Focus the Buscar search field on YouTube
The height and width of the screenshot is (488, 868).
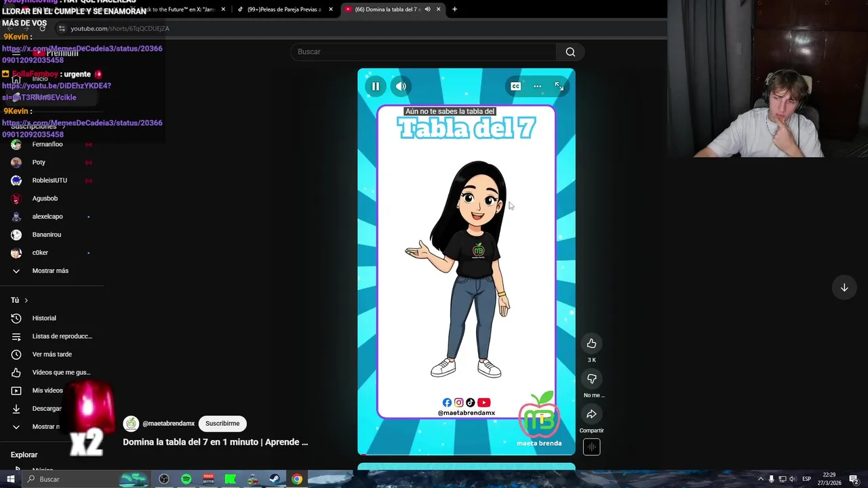(424, 52)
